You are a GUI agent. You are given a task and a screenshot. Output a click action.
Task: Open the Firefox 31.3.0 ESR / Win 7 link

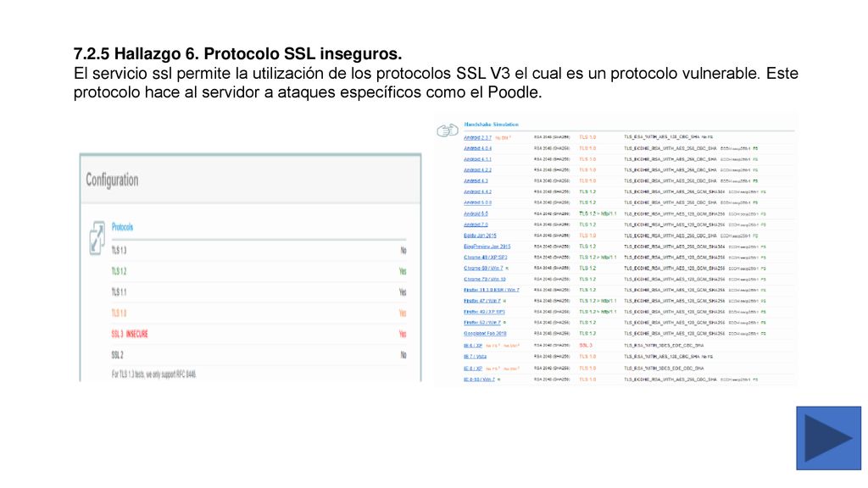point(492,290)
